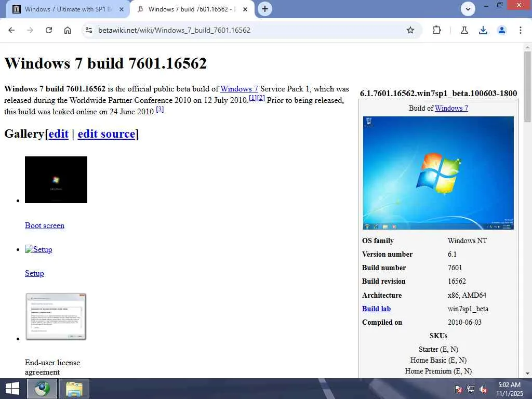532x399 pixels.
Task: Click the Home Premium (E, N) SKU text
Action: pos(438,371)
